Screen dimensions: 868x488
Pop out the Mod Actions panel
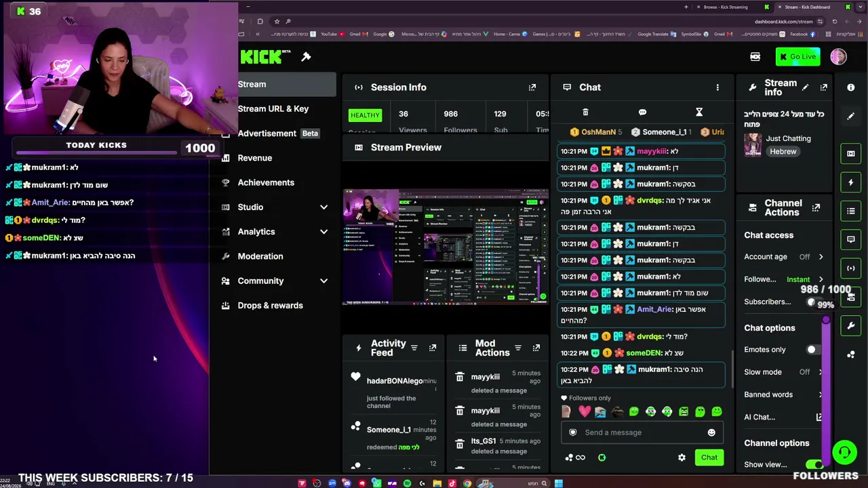[x=536, y=348]
